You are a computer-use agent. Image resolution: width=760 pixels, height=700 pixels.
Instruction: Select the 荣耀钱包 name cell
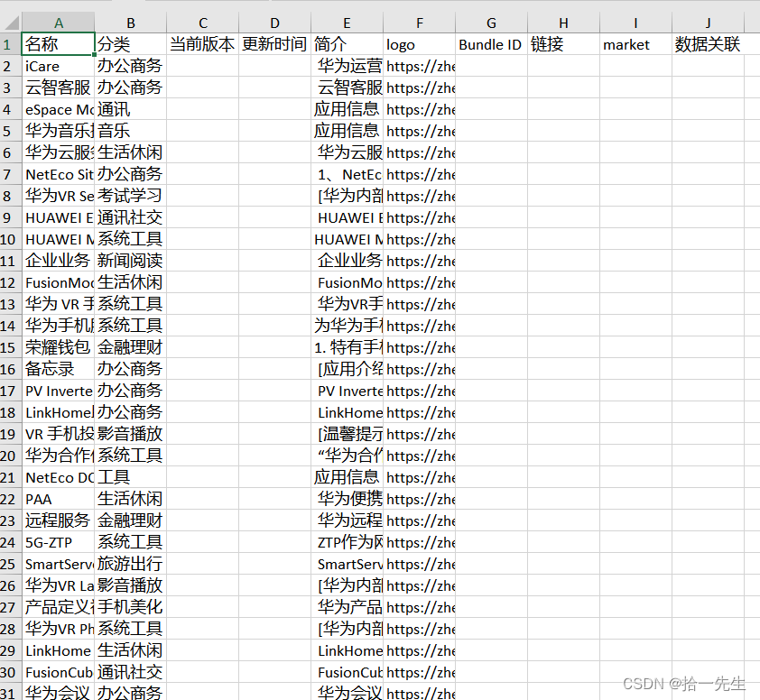58,347
